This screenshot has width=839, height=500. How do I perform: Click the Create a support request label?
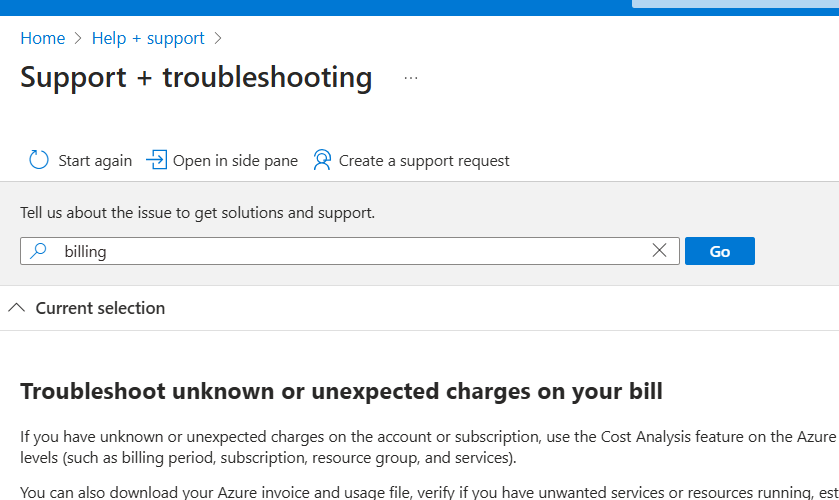pos(424,161)
